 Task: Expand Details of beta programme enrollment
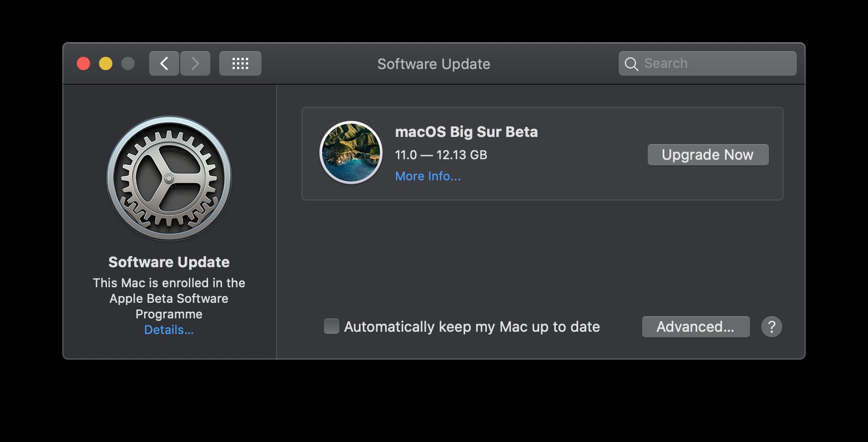coord(169,330)
